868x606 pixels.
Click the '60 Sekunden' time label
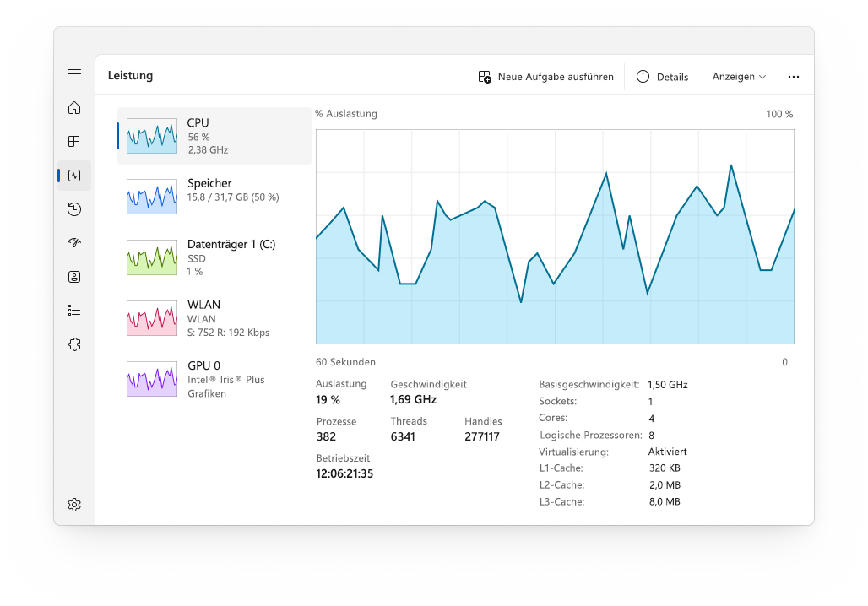pos(345,362)
